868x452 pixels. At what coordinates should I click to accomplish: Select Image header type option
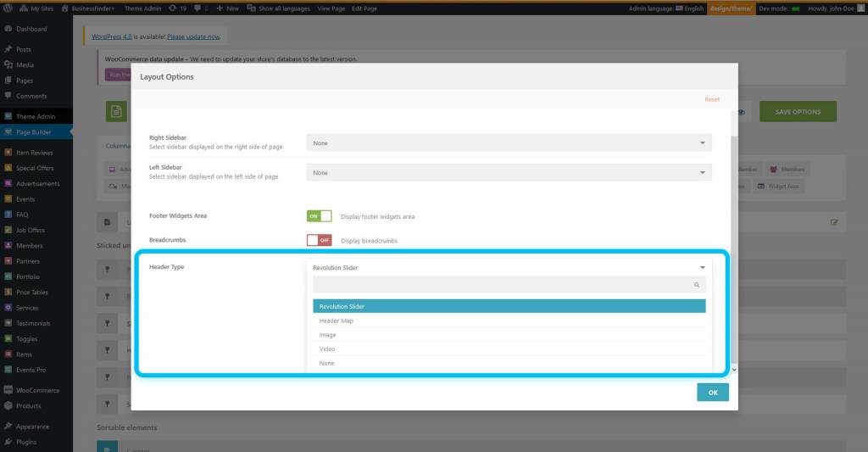click(x=509, y=335)
